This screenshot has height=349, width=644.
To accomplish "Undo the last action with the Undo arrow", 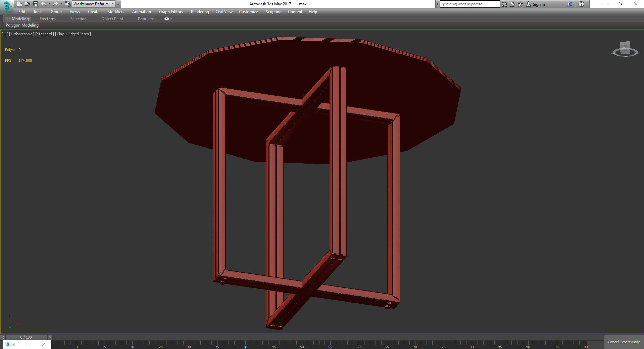I will tap(43, 4).
